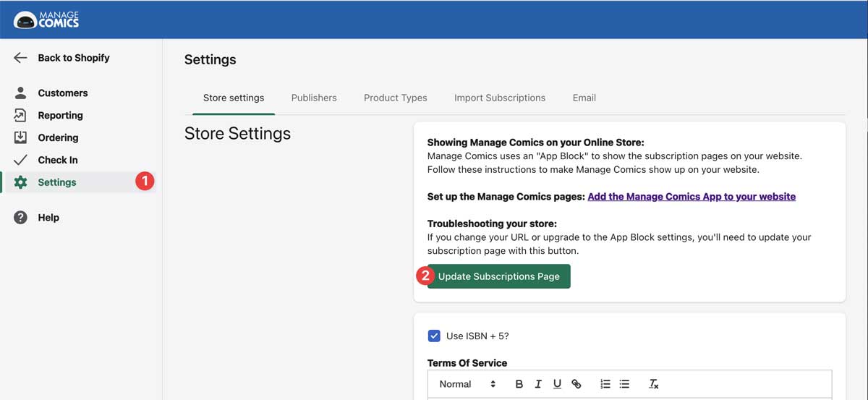Open Customers in the sidebar

point(62,93)
